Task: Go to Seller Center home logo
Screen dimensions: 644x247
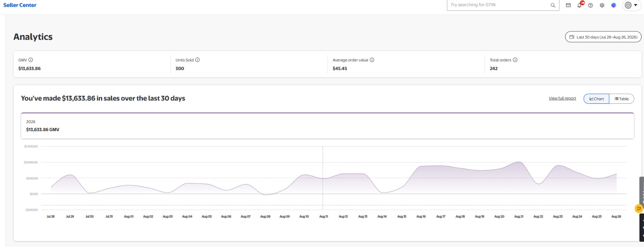Action: (20, 5)
